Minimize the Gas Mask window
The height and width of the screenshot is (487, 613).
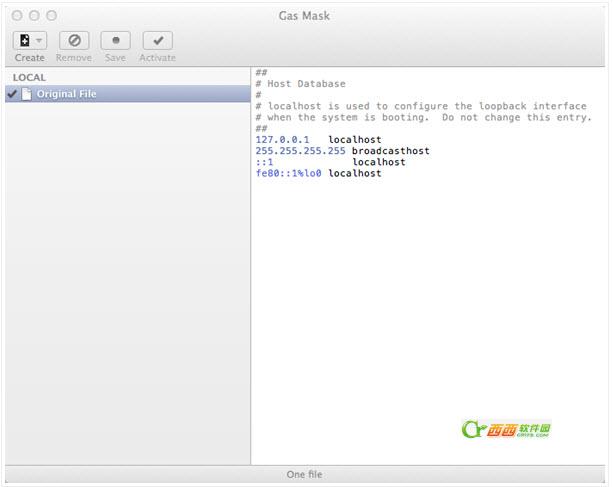(x=35, y=16)
